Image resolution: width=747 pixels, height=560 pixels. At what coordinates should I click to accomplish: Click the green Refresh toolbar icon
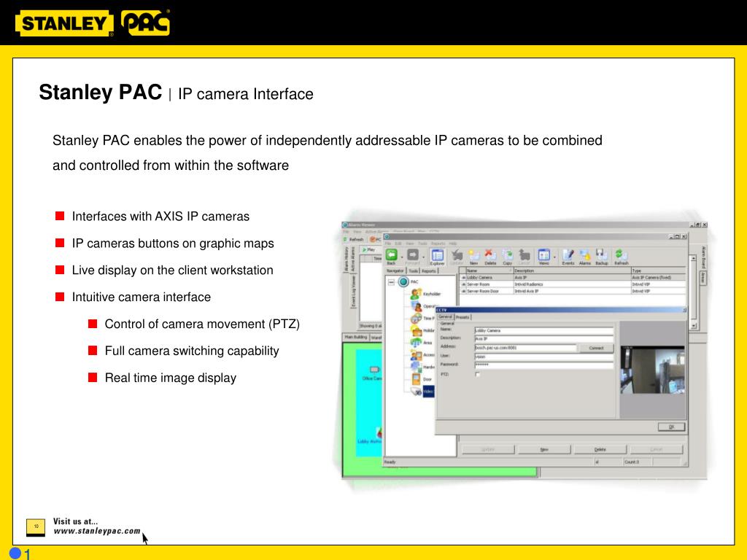(621, 255)
